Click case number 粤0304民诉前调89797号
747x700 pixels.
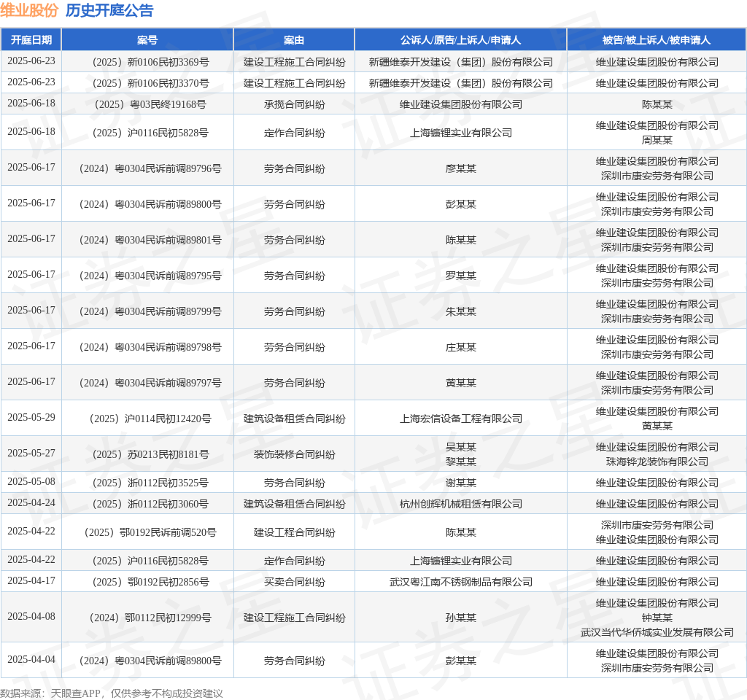(150, 383)
